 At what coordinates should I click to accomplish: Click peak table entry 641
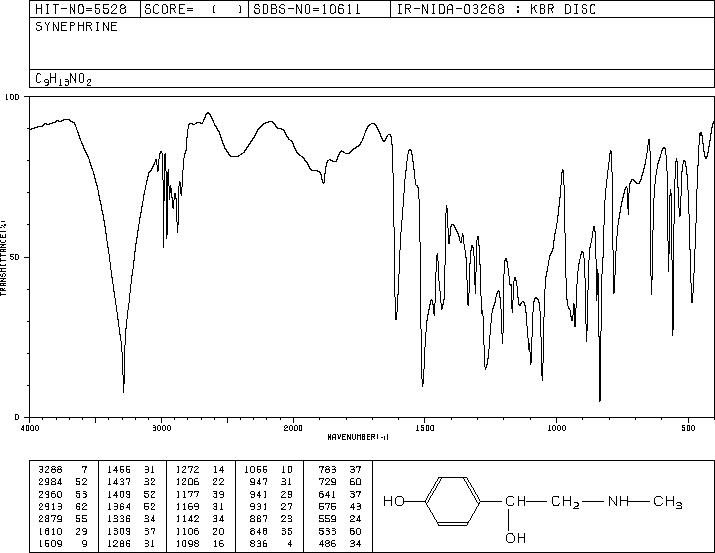coord(327,494)
